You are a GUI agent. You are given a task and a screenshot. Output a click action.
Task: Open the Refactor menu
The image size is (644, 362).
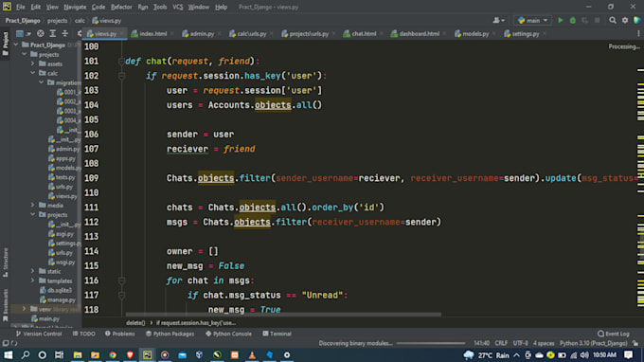coord(121,7)
